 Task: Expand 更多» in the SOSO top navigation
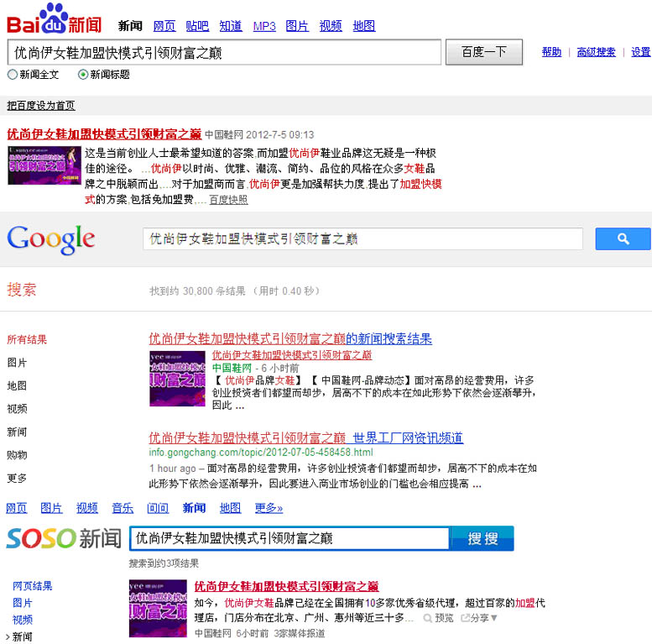(269, 508)
